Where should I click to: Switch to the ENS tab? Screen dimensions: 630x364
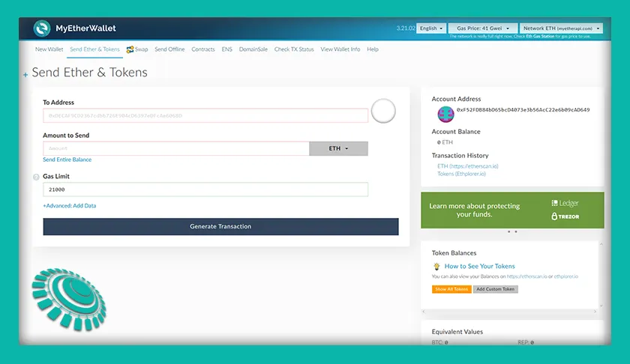click(227, 49)
